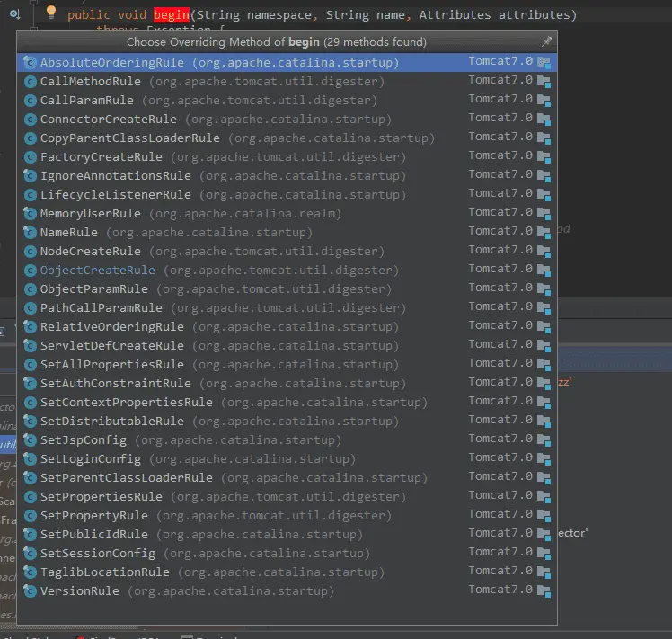Select SetSessionConfig row

(x=287, y=553)
